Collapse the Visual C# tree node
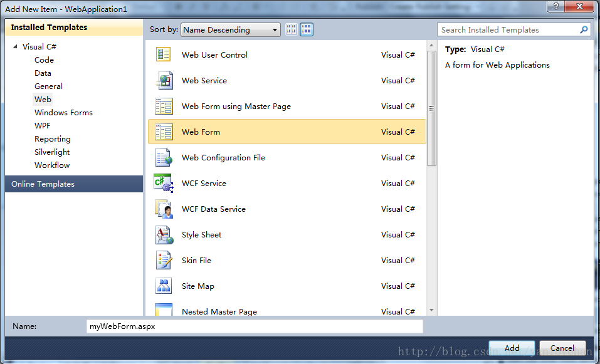This screenshot has height=364, width=600. click(x=15, y=46)
